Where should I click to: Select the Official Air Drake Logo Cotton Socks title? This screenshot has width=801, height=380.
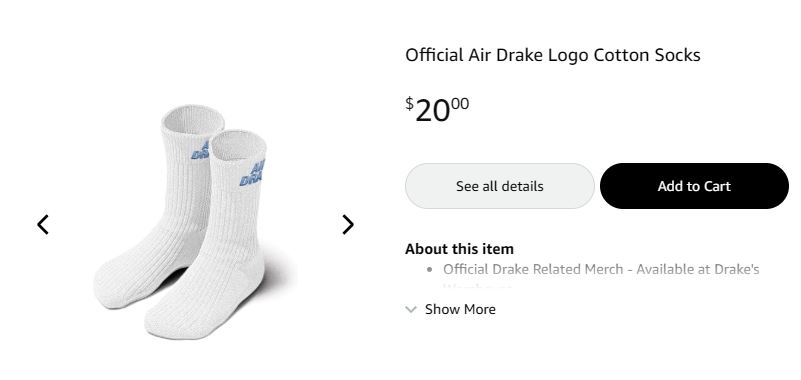coord(553,55)
